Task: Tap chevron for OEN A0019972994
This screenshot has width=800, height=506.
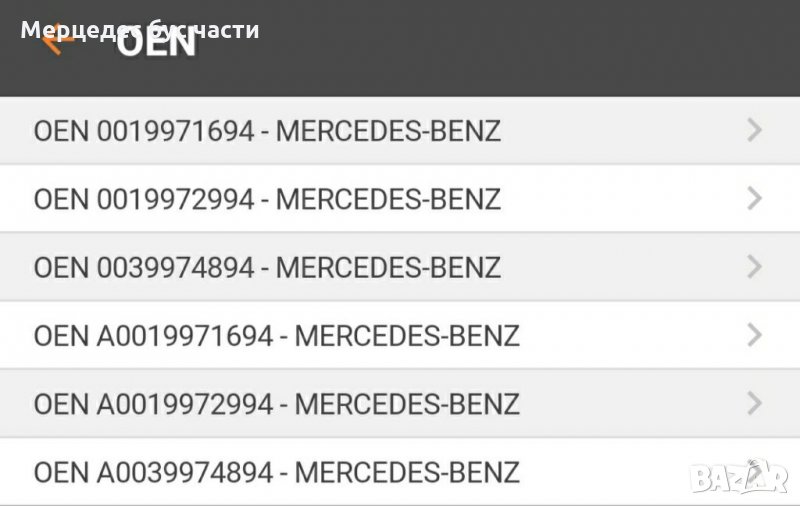Action: click(x=755, y=403)
